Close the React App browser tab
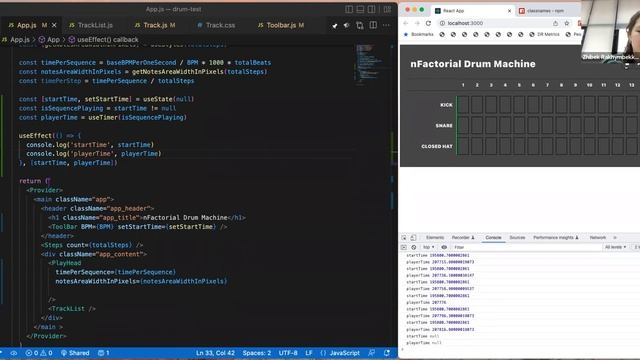Image resolution: width=640 pixels, height=360 pixels. coord(509,11)
